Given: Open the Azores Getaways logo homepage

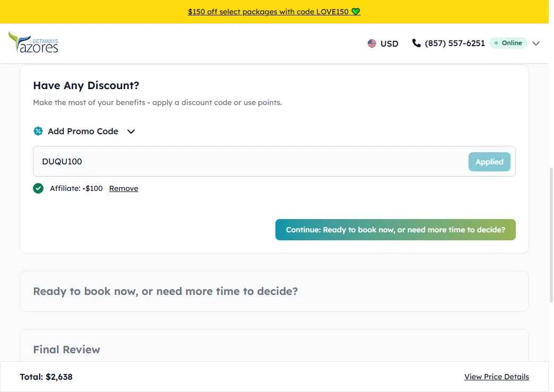Looking at the screenshot, I should [33, 42].
